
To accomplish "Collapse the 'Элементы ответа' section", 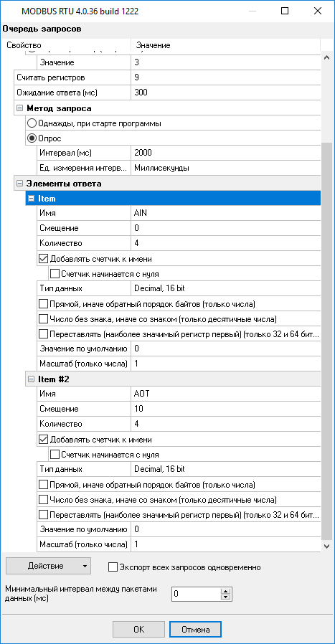I will tap(19, 184).
